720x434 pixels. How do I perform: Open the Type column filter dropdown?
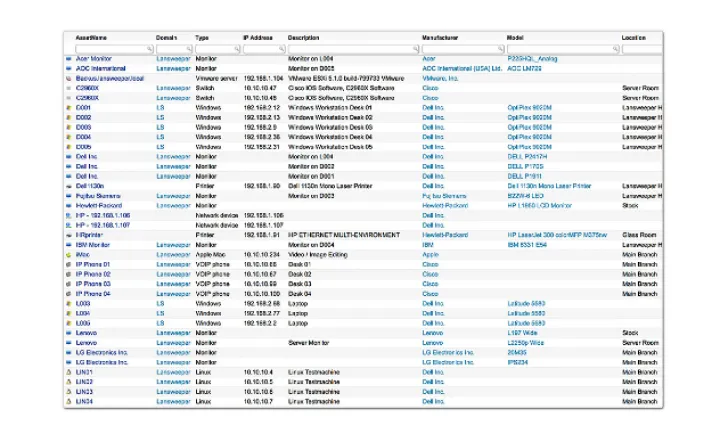pyautogui.click(x=236, y=48)
